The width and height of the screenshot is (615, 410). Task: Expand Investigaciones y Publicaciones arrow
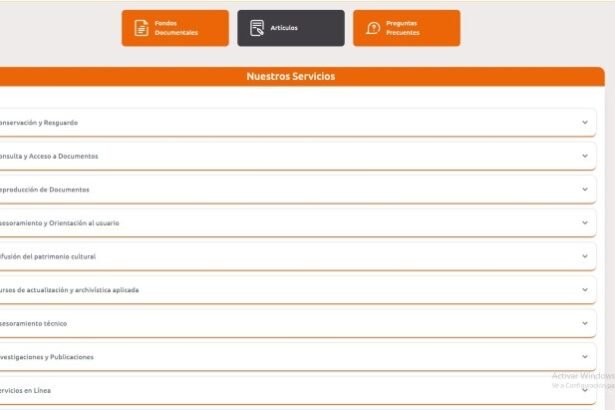(x=585, y=357)
